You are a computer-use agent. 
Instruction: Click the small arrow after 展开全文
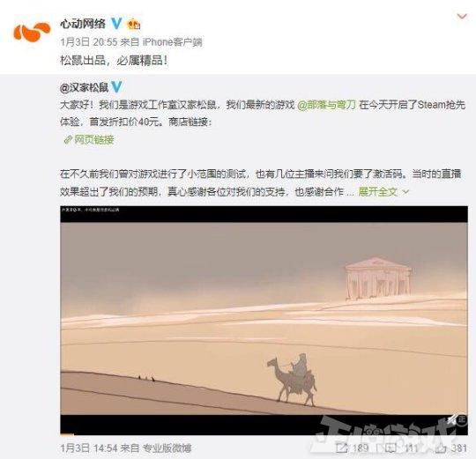(405, 192)
